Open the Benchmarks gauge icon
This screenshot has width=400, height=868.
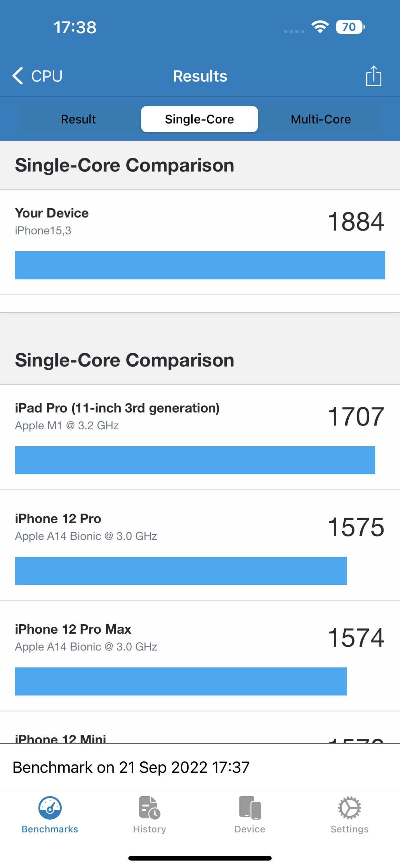coord(50,808)
